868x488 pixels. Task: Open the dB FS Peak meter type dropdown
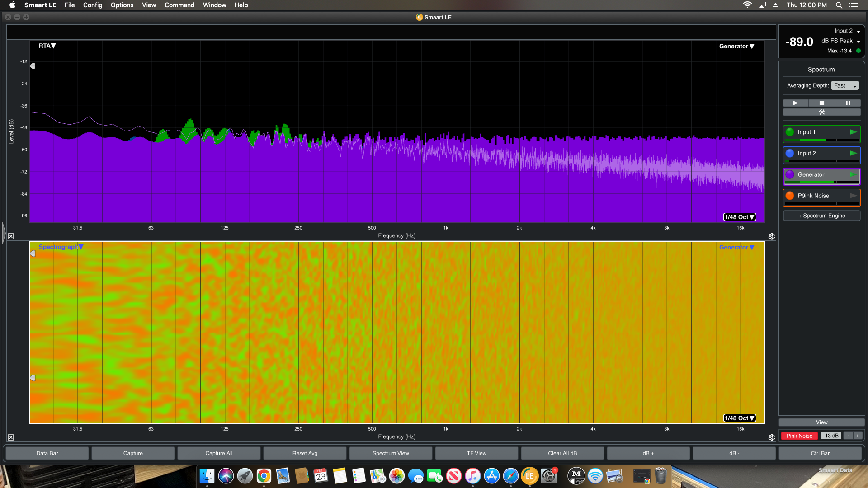[840, 41]
